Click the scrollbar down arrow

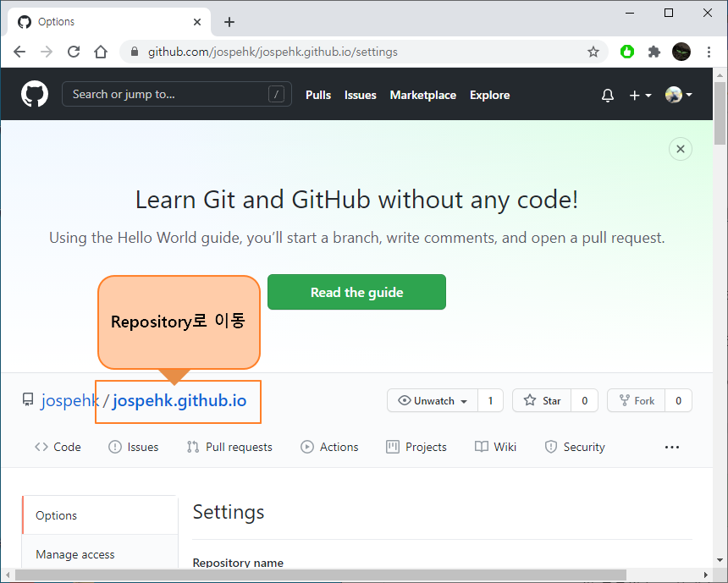click(x=720, y=560)
